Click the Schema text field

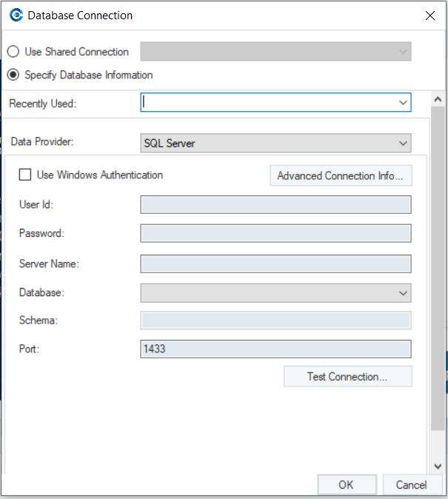(x=275, y=320)
